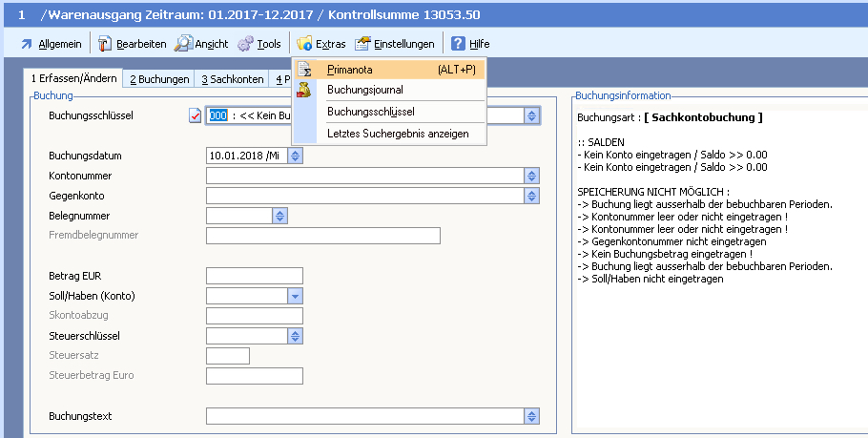Open the Tools gear icon
The image size is (868, 438).
(245, 44)
